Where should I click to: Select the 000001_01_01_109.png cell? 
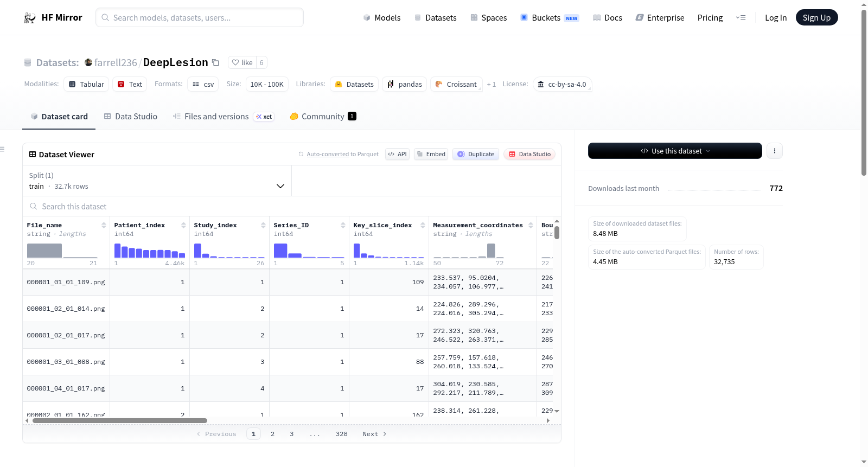coord(66,282)
